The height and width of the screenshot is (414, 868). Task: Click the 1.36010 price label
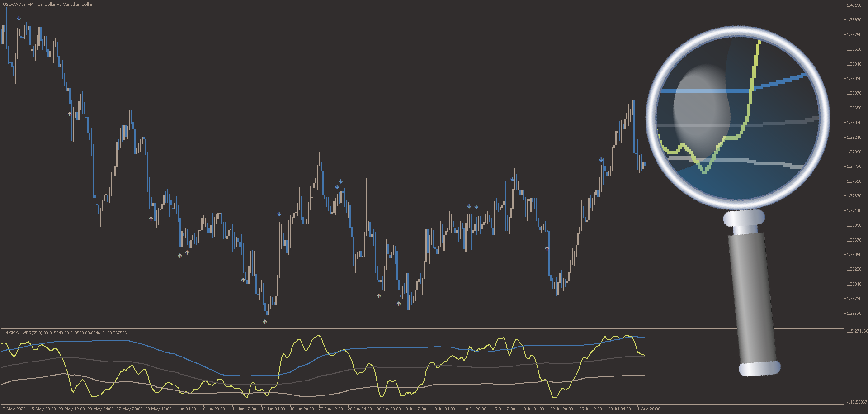(854, 284)
